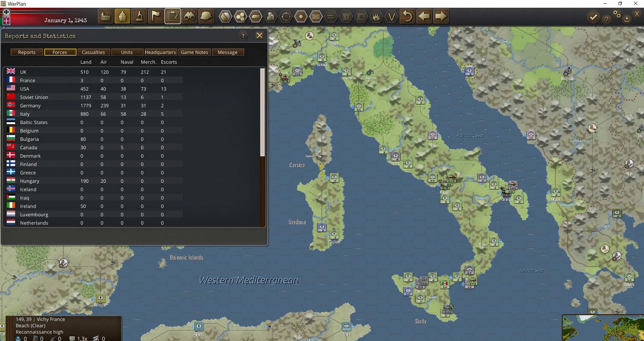Select the Italy row in forces list
The width and height of the screenshot is (644, 341).
click(94, 114)
